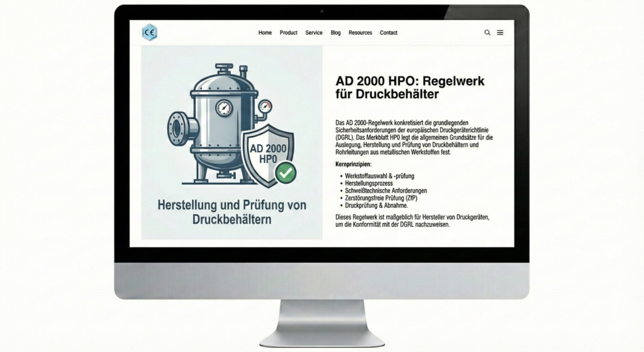This screenshot has width=644, height=352.
Task: Click the CE logo in the header
Action: click(150, 33)
